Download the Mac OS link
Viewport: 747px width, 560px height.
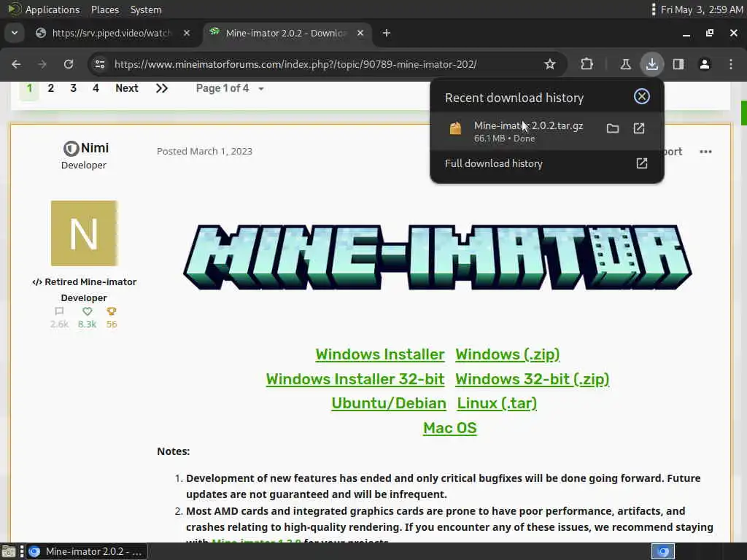pos(449,428)
